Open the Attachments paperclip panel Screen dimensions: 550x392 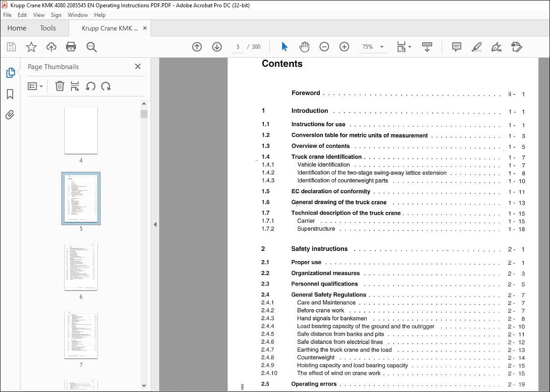pos(10,115)
